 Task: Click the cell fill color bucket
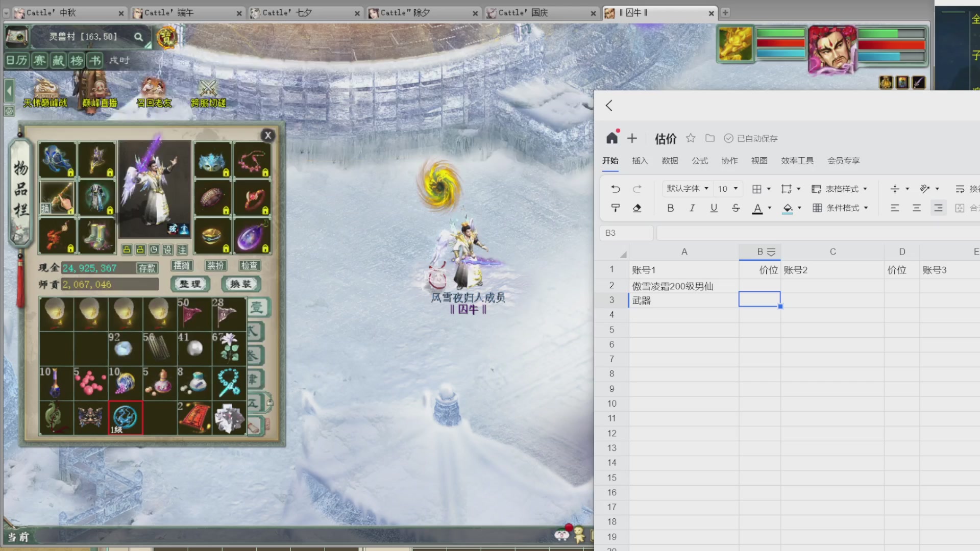788,208
